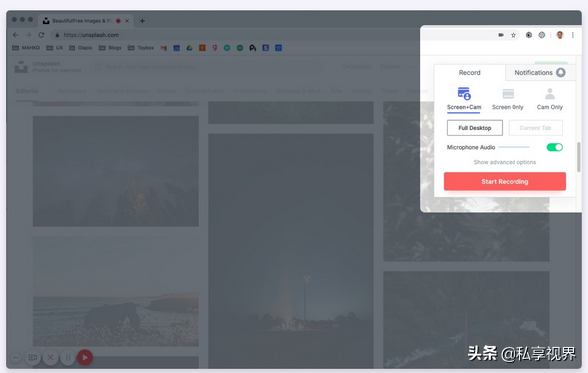Click the camera icon in the address bar

(501, 35)
